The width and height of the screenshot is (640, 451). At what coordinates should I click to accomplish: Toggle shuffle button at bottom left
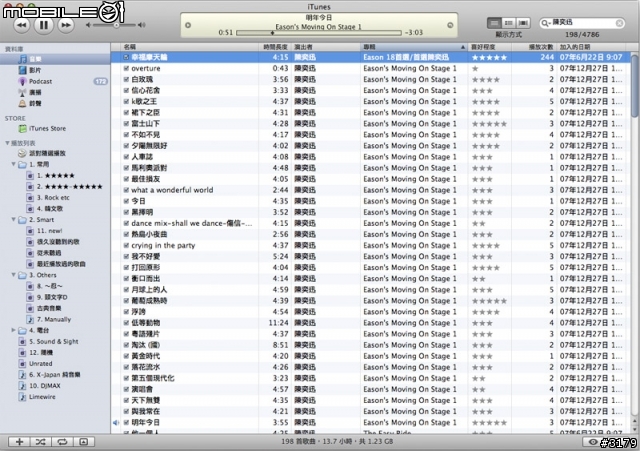click(40, 442)
